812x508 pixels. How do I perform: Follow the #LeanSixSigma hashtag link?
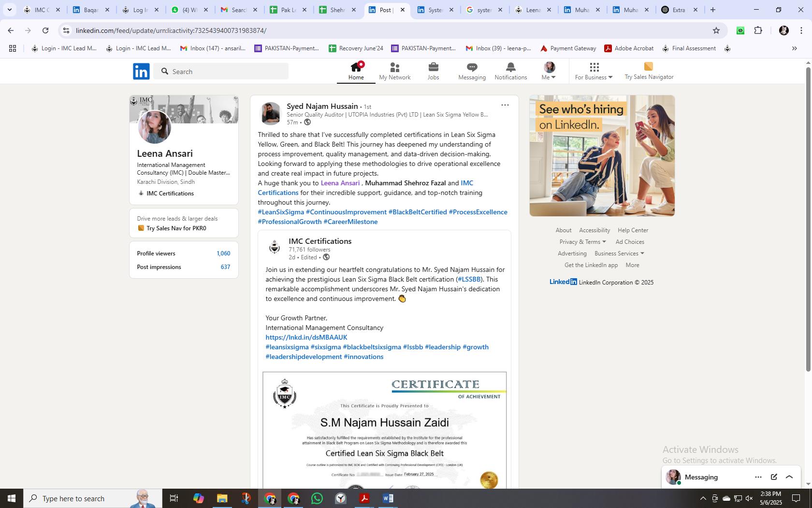click(281, 212)
